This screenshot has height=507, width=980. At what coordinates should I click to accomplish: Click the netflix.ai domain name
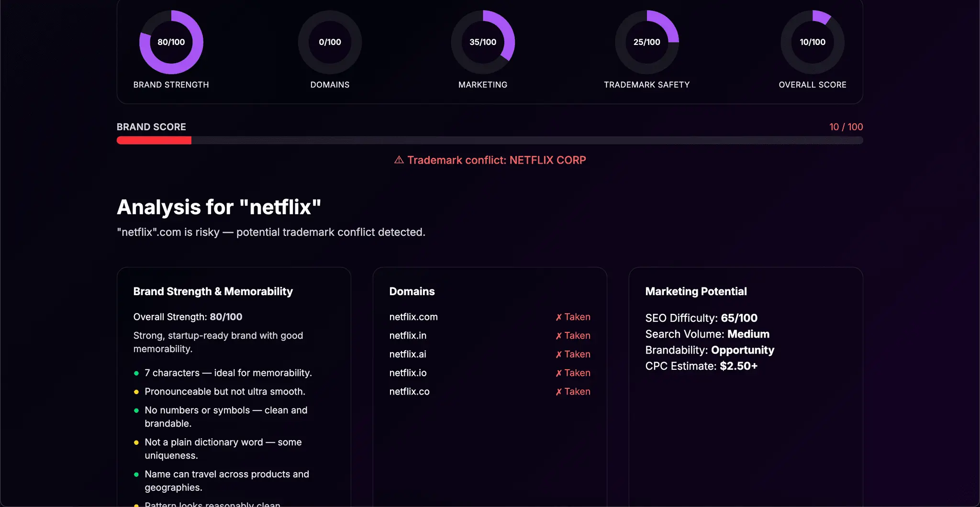(x=408, y=354)
